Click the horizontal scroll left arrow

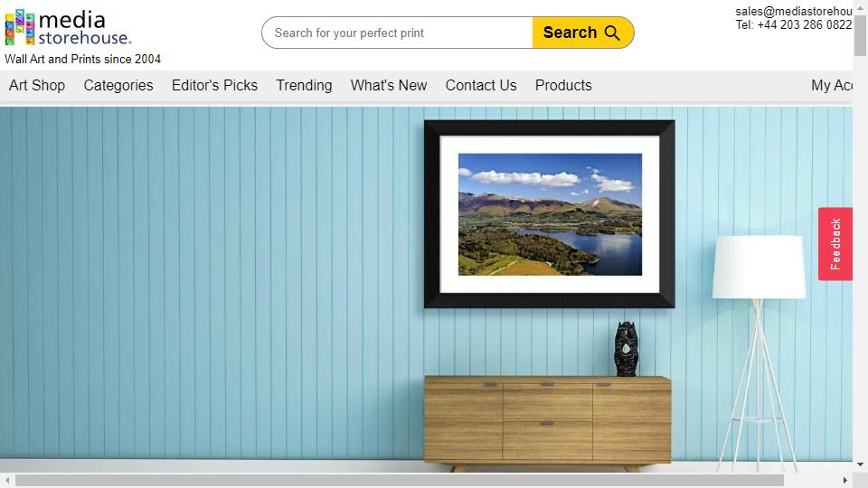point(7,480)
